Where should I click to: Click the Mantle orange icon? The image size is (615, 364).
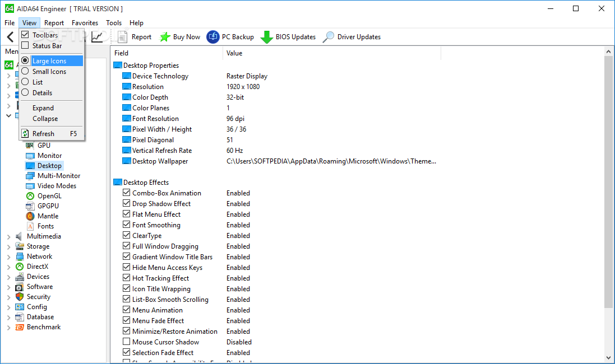(x=30, y=216)
